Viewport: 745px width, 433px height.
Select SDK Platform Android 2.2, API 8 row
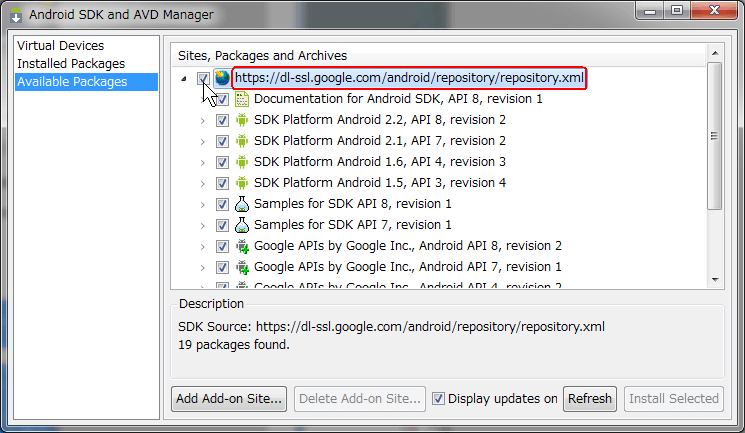click(x=380, y=120)
